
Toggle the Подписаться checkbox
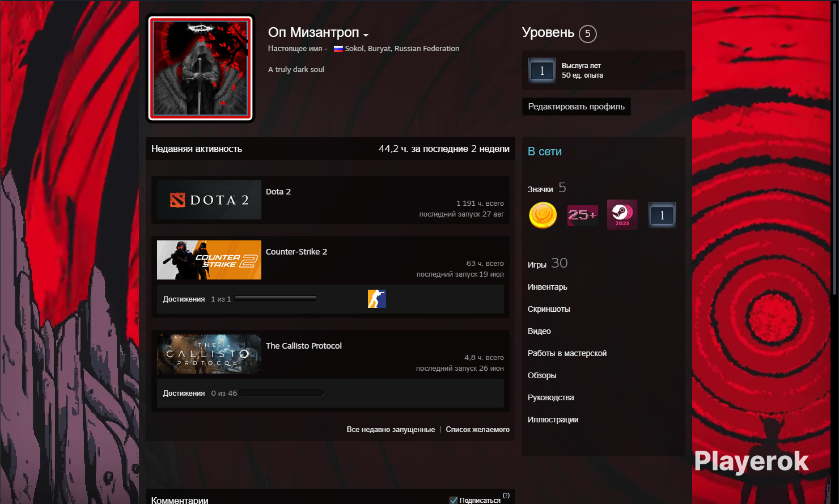coord(454,500)
